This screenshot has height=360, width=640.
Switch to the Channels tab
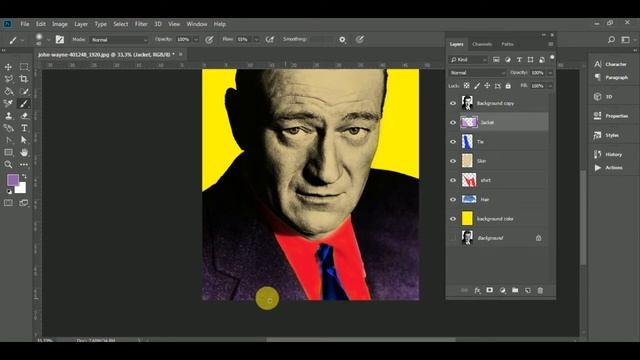pos(482,44)
